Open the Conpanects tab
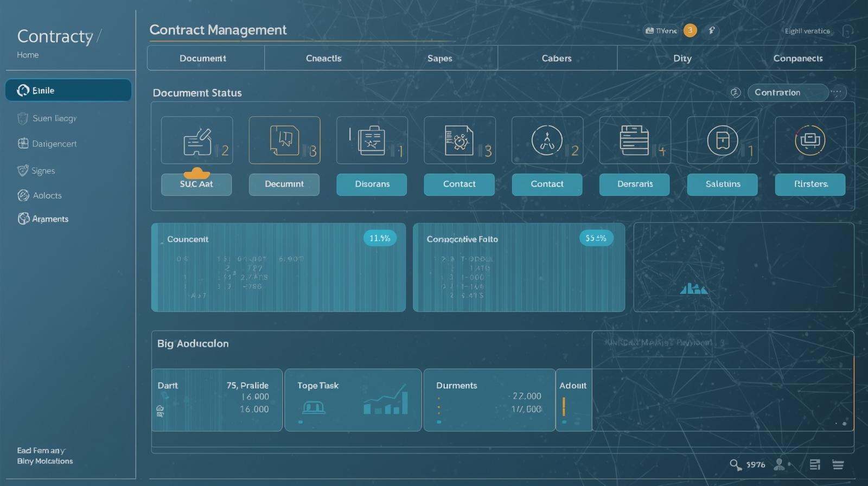Viewport: 868px width, 486px height. click(797, 59)
